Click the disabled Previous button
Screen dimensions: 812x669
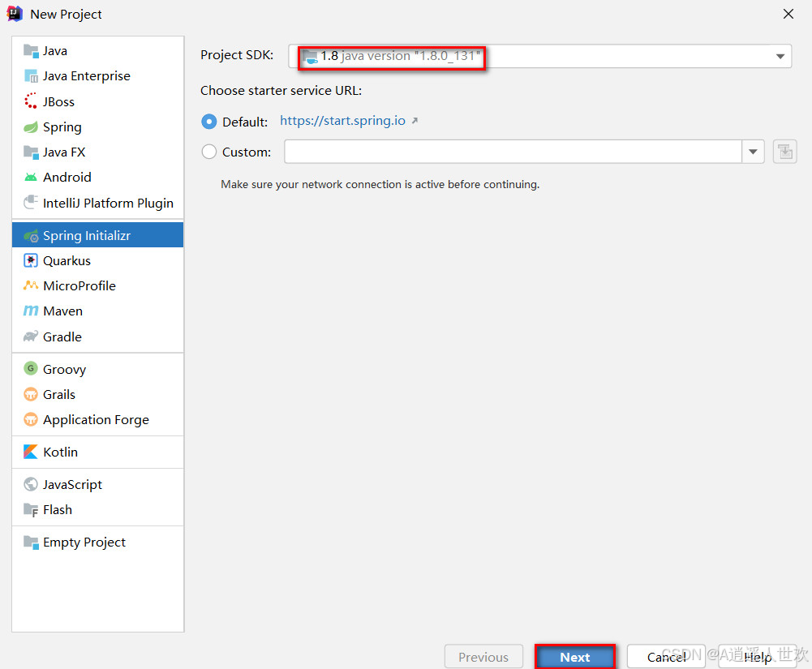click(483, 657)
